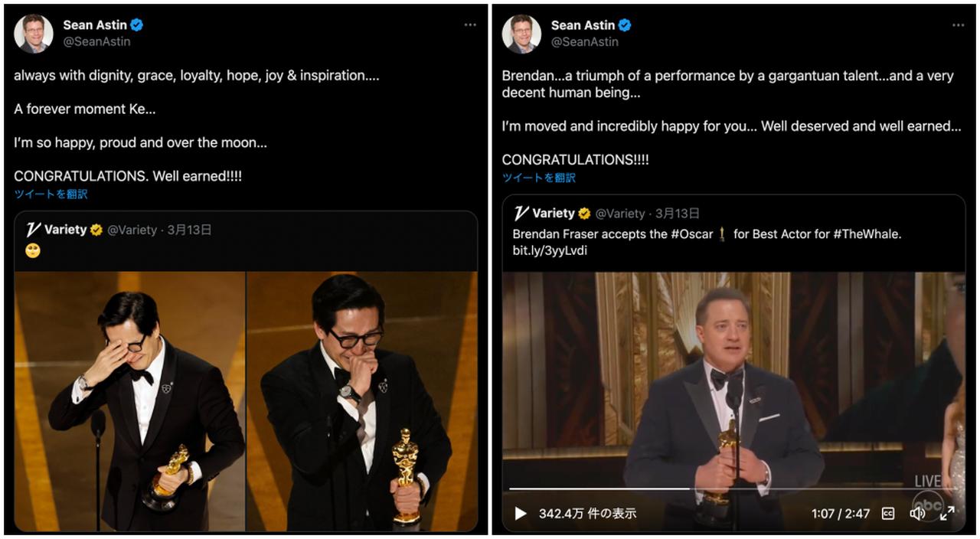
Task: Open right photo of actor holding Oscar
Action: pyautogui.click(x=362, y=400)
